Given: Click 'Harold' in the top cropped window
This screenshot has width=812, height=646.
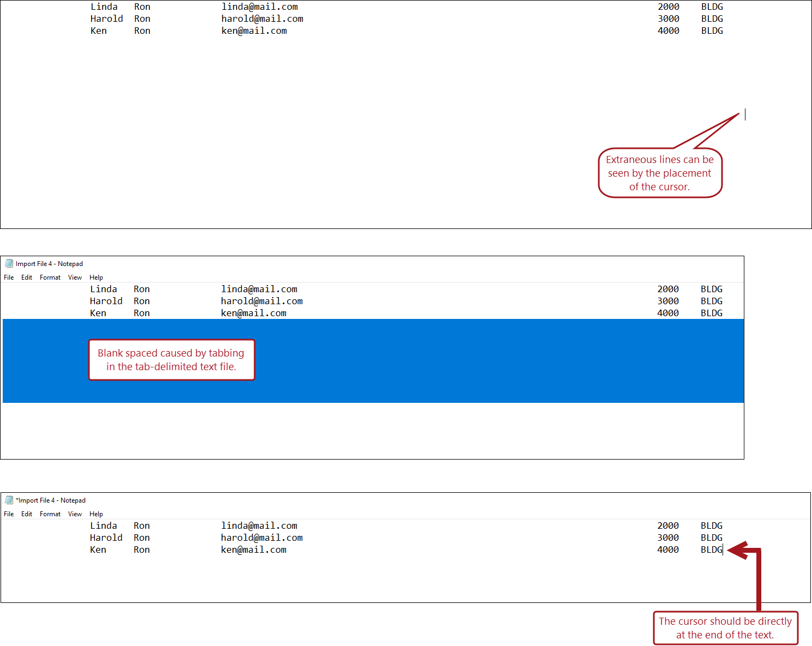Looking at the screenshot, I should (107, 19).
